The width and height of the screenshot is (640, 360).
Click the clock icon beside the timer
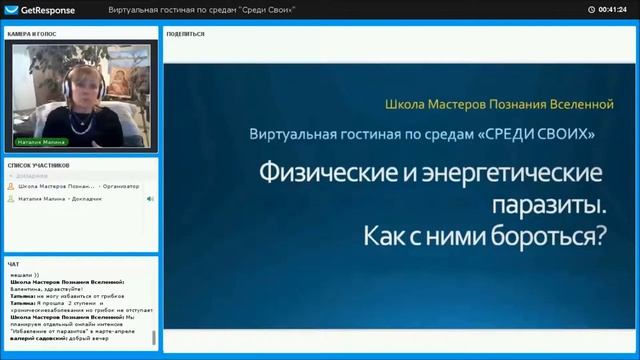(591, 9)
